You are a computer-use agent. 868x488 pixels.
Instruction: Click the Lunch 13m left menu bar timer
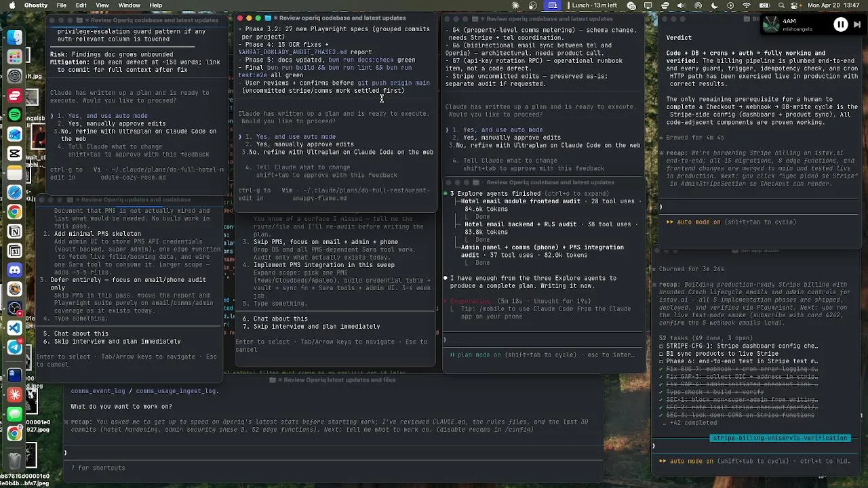pyautogui.click(x=594, y=5)
